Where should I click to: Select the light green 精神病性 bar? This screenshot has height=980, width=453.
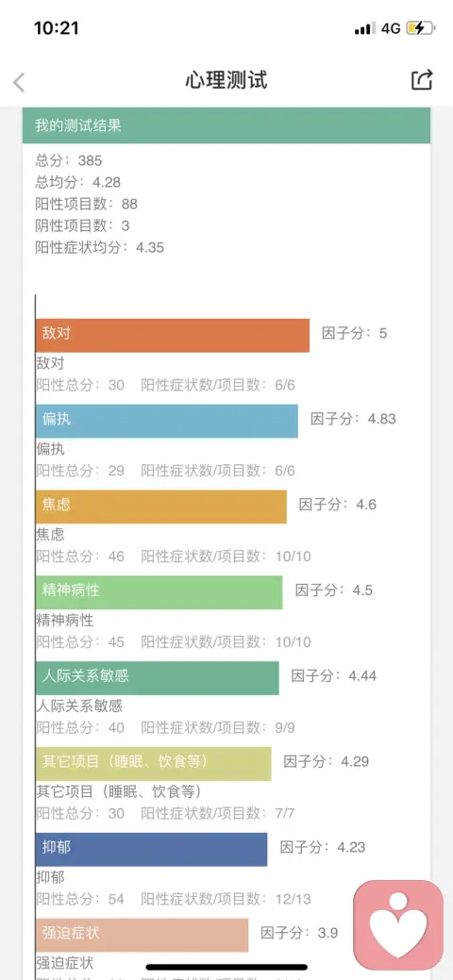[159, 592]
